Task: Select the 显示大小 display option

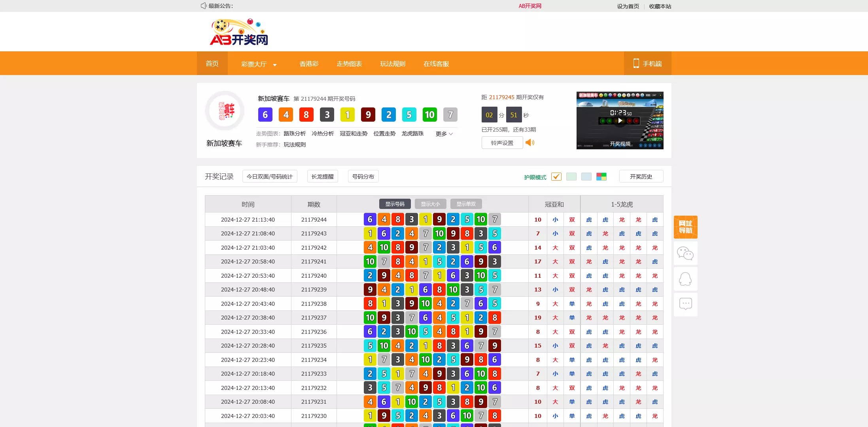Action: (431, 204)
